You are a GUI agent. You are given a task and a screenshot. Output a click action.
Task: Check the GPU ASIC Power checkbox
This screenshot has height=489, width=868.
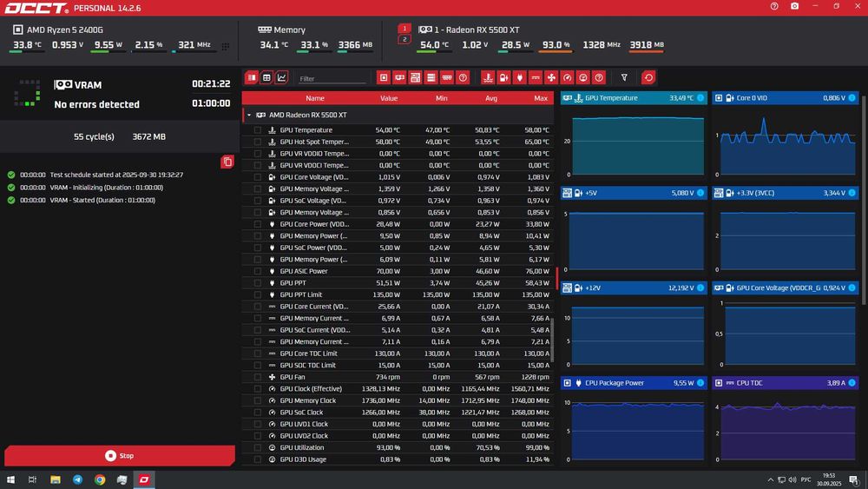point(258,271)
